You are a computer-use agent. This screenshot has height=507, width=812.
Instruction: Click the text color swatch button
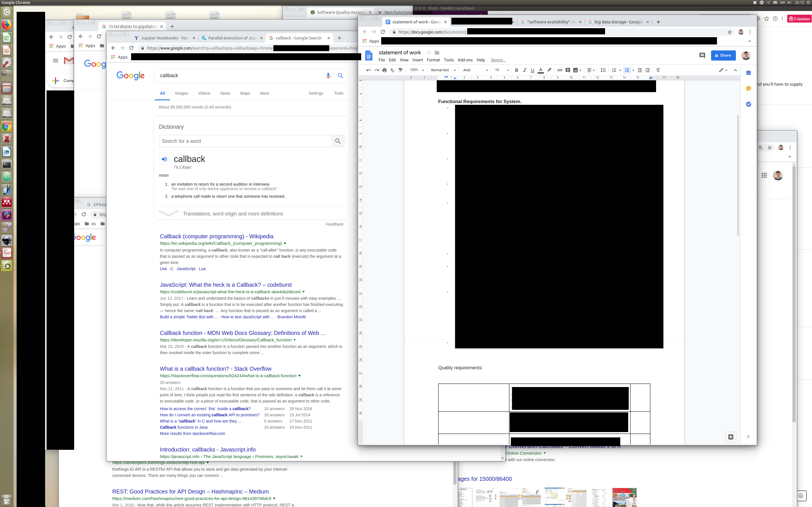tap(540, 70)
